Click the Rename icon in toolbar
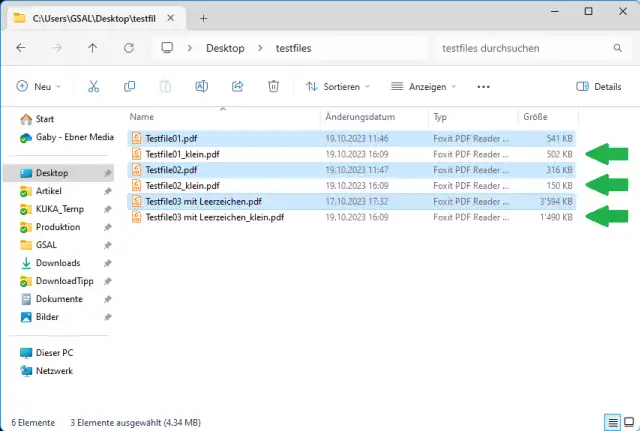The image size is (640, 431). pos(201,87)
